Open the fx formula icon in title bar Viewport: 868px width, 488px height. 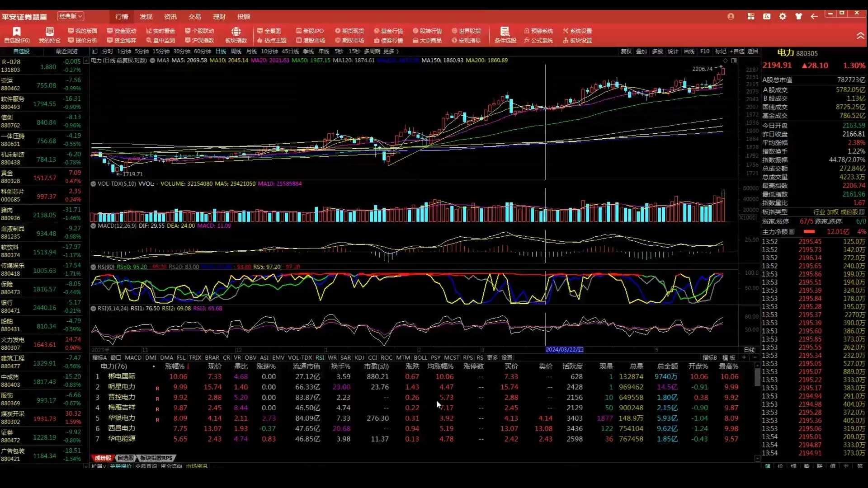coord(767,16)
